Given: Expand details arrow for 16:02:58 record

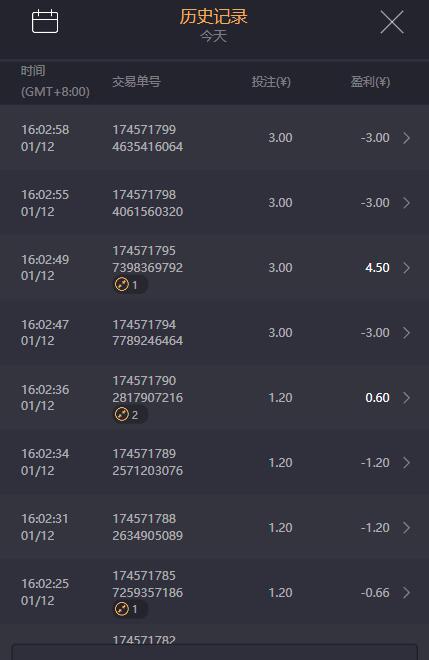Looking at the screenshot, I should click(406, 138).
